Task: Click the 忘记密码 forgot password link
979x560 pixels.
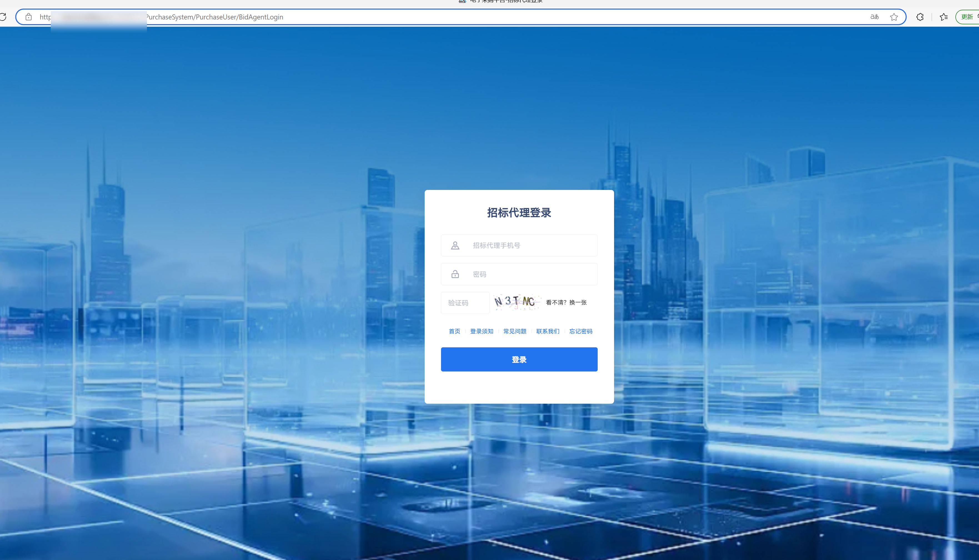Action: [x=581, y=331]
